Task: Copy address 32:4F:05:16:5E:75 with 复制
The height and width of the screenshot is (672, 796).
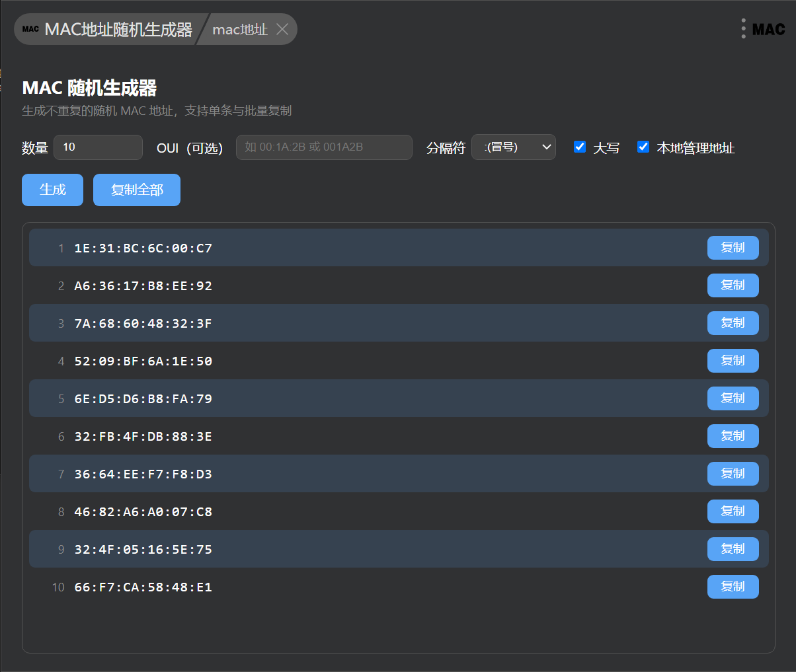Action: 733,549
